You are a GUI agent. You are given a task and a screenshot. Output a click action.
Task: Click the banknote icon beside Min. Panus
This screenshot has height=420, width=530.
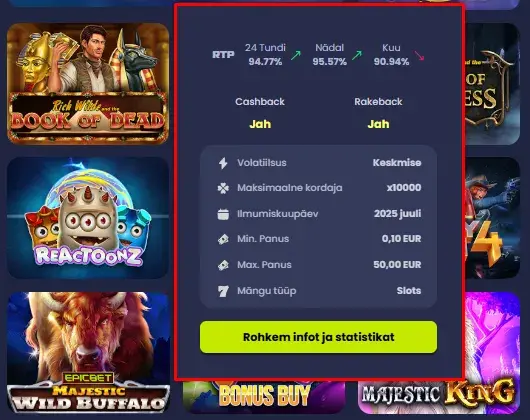tap(223, 239)
